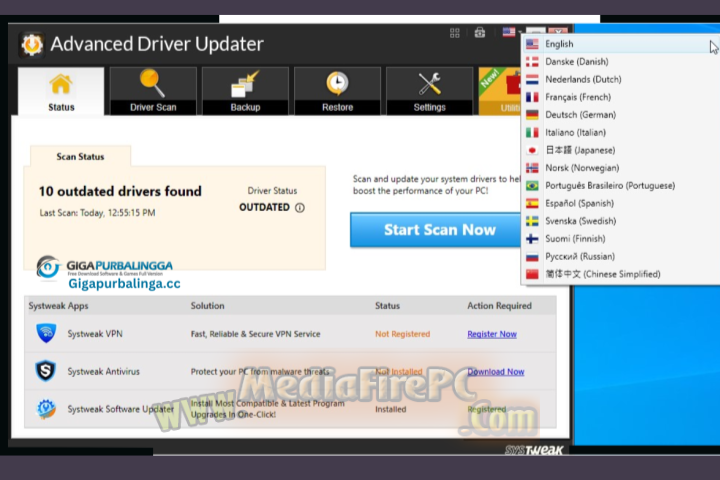Click the Systweak brand logo at bottom
The image size is (720, 480).
(x=534, y=450)
